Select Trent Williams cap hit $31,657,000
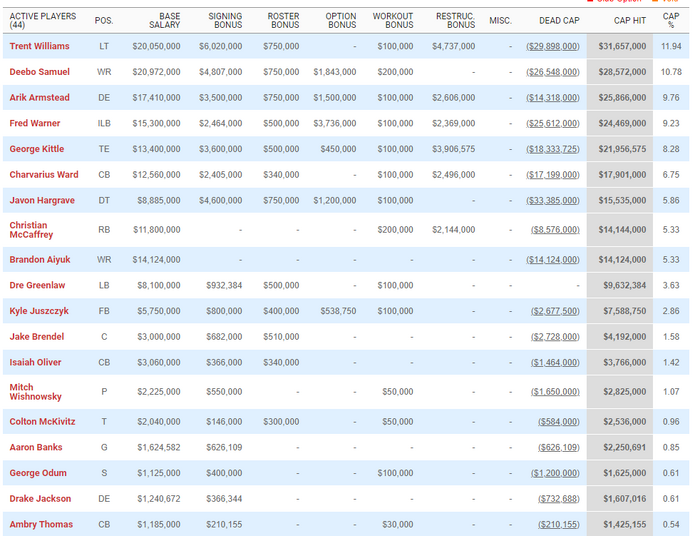 click(622, 46)
